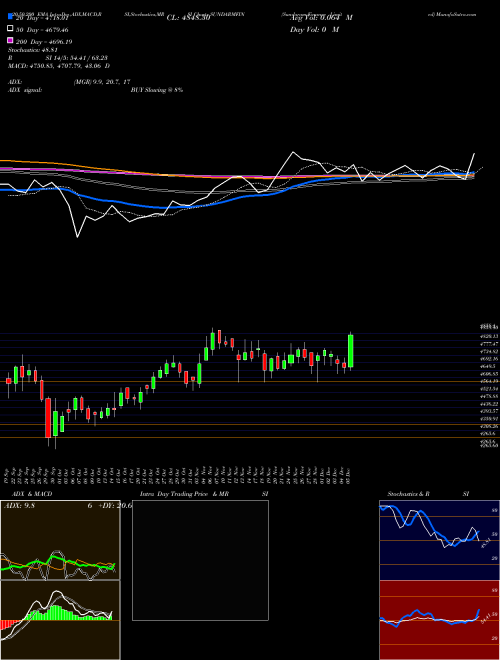This screenshot has height=660, width=500.
Task: Click the last tall green candlestick
Action: click(x=351, y=351)
